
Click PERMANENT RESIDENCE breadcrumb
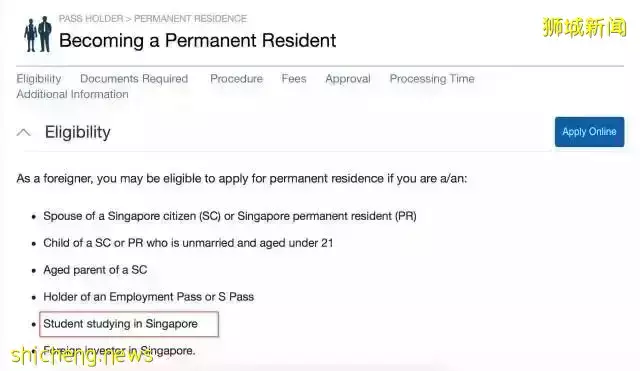click(x=190, y=19)
